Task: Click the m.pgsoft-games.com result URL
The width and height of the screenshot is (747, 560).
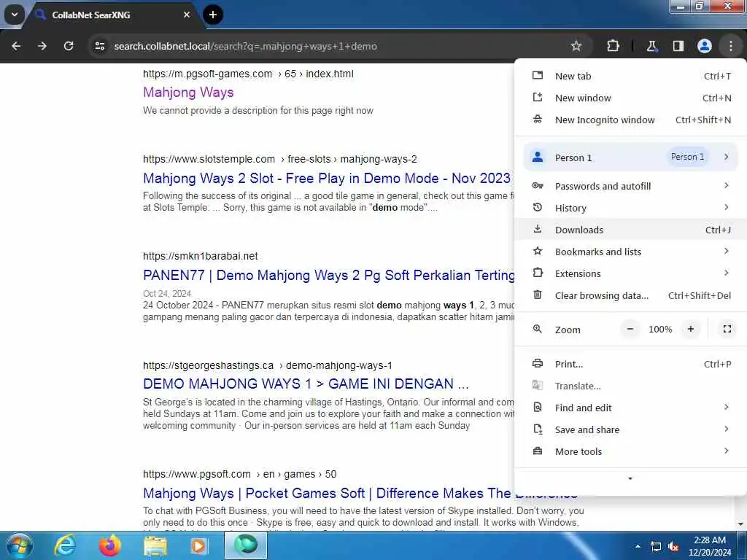Action: pyautogui.click(x=248, y=74)
